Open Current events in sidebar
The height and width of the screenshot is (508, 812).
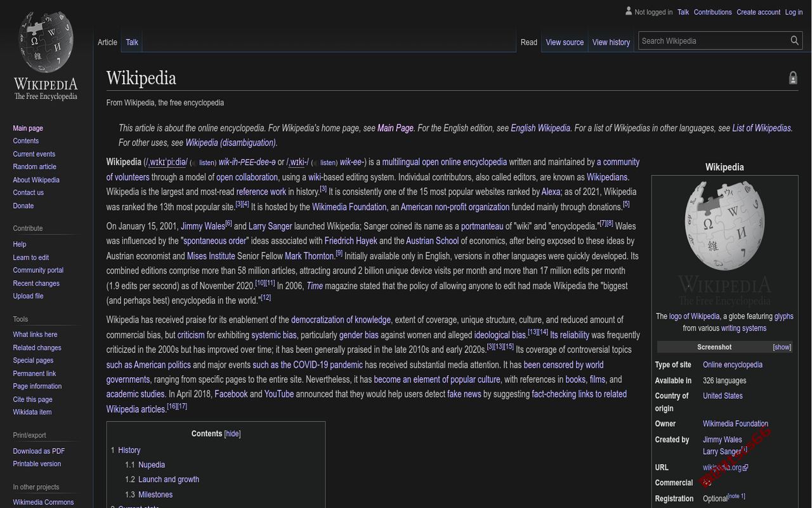pyautogui.click(x=34, y=154)
